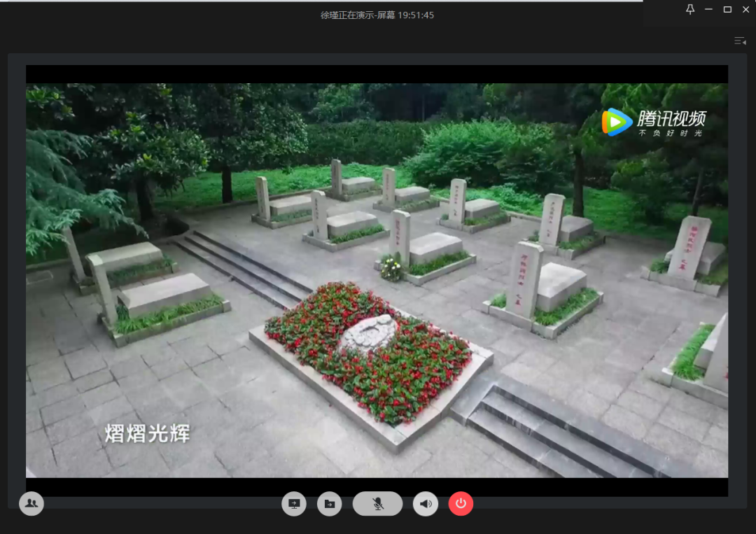The height and width of the screenshot is (534, 756).
Task: Mute the speaker audio
Action: coord(426,504)
